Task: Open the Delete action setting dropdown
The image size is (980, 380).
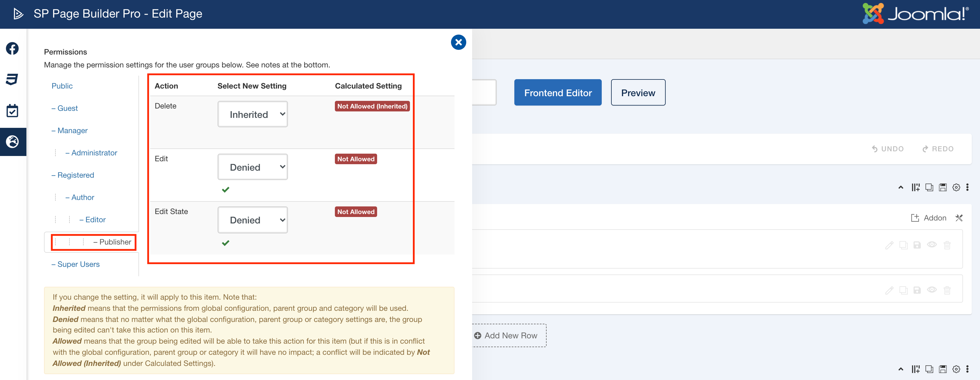Action: 252,114
